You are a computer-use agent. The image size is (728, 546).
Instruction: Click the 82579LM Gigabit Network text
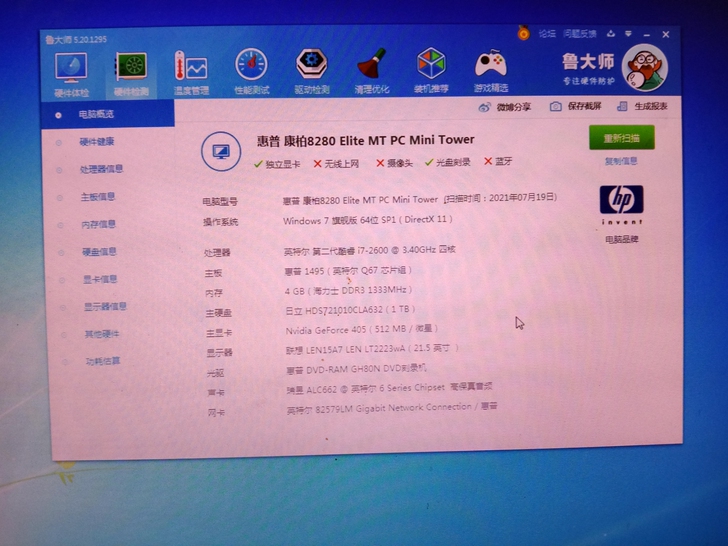[392, 408]
